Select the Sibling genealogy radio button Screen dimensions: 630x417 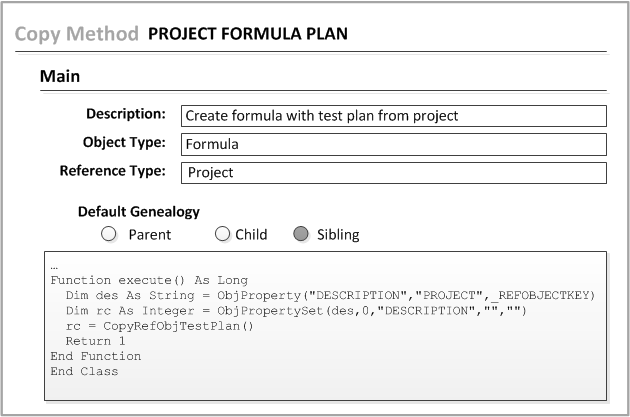tap(300, 235)
